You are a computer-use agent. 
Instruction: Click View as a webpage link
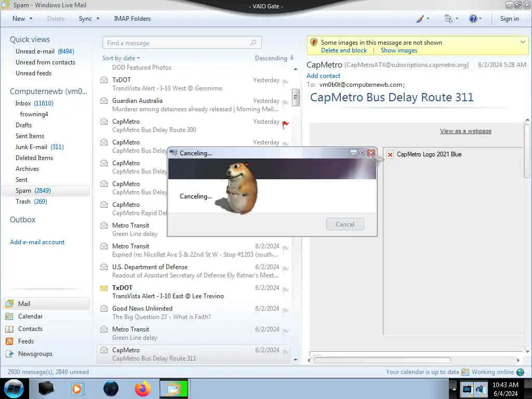[465, 131]
